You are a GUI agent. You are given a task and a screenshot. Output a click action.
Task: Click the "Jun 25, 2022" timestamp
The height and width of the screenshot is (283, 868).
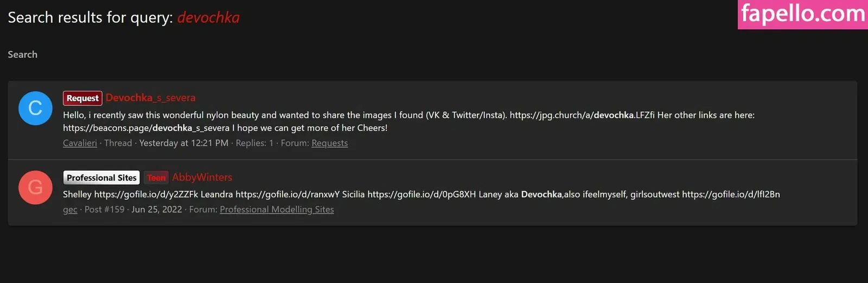156,209
